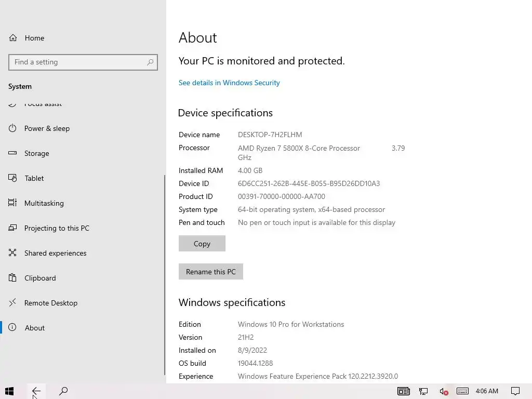Click the Device ID value 6D6CC251-262B-445E-B055-B95D26DD10A3

pos(309,183)
